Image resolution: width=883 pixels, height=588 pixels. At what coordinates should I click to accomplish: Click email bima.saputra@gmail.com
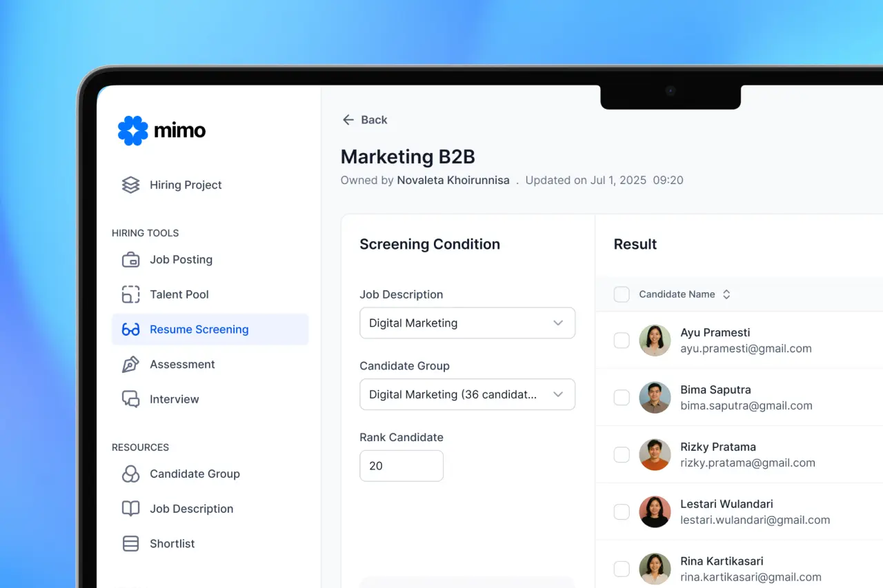click(x=746, y=406)
